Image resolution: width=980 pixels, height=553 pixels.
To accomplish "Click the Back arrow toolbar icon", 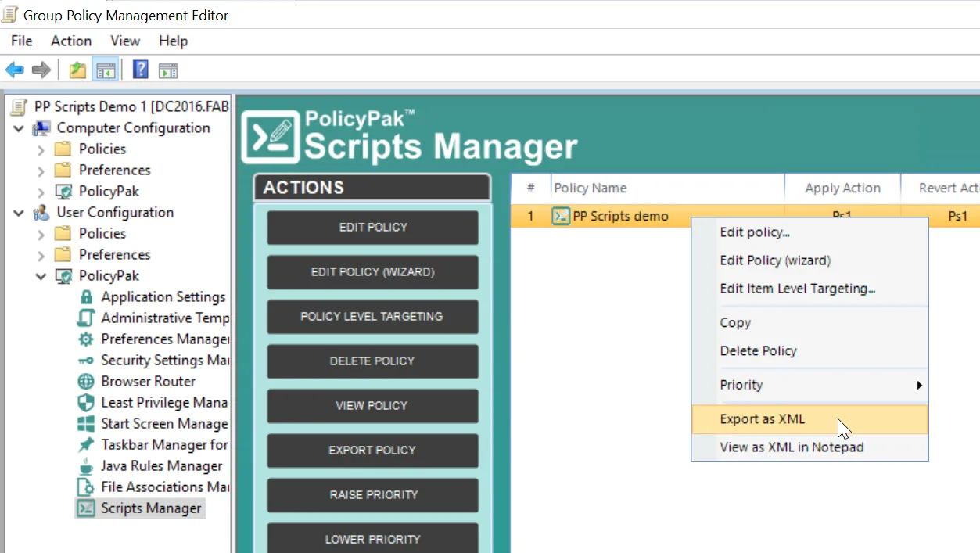I will tap(14, 70).
